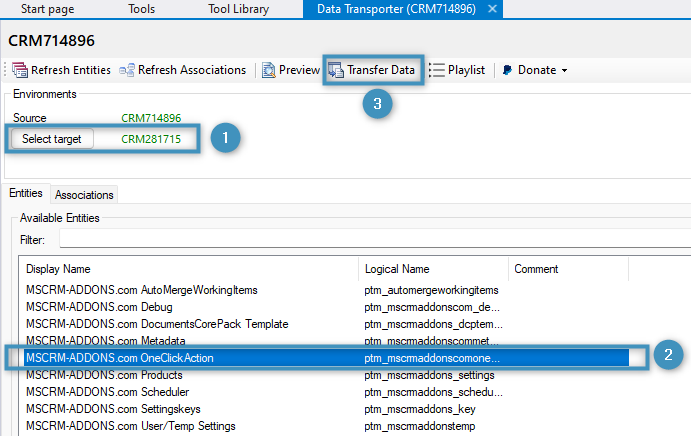691x436 pixels.
Task: Click the Select target button
Action: click(52, 139)
